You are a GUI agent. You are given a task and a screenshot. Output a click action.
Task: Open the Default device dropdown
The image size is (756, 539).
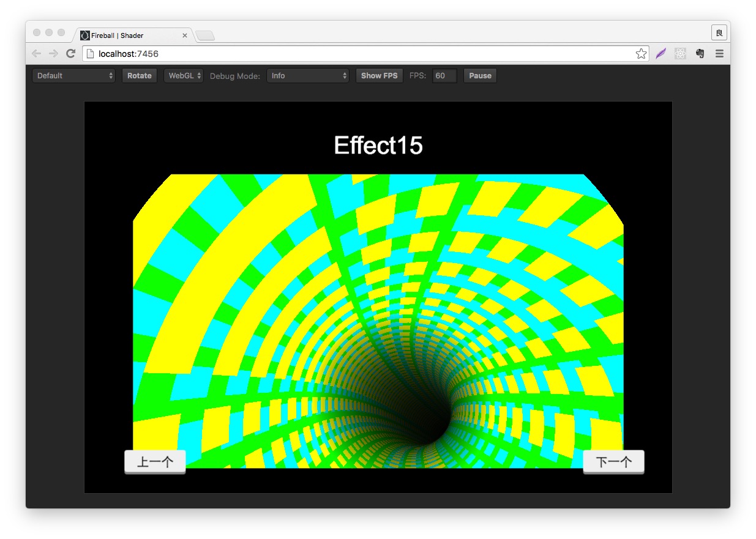73,76
